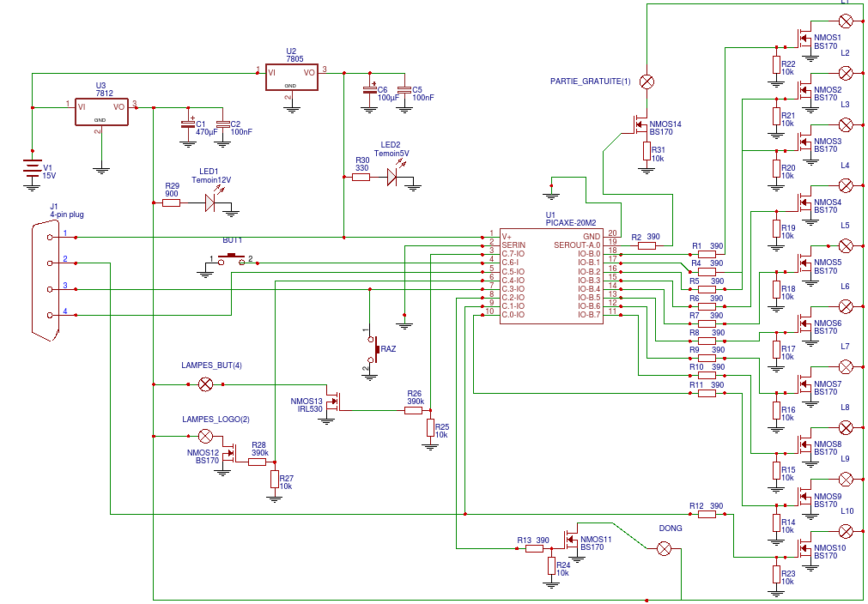Click resistor R29 900 symbol
868x604 pixels.
(172, 203)
